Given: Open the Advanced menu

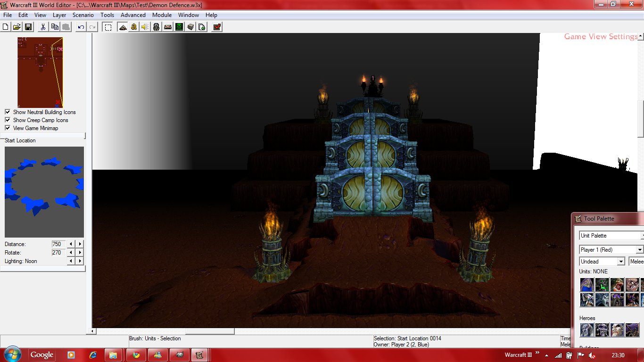Looking at the screenshot, I should [133, 15].
